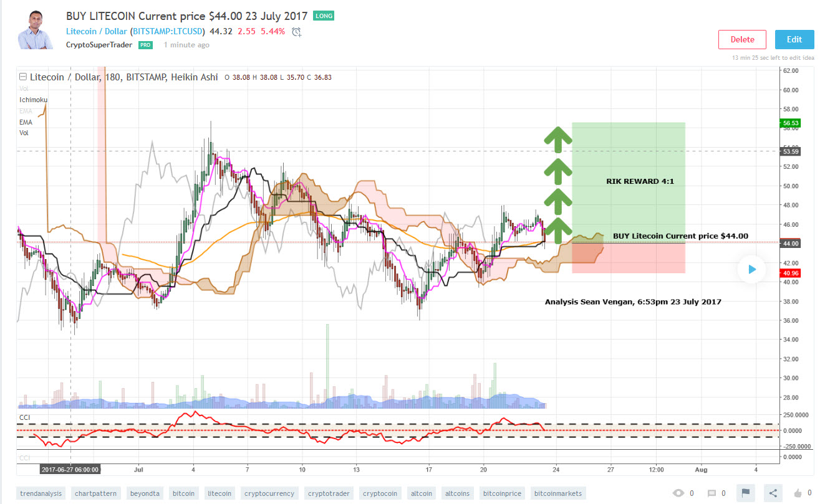The height and width of the screenshot is (504, 825).
Task: Select the red stop-loss zone of position tool
Action: click(629, 257)
